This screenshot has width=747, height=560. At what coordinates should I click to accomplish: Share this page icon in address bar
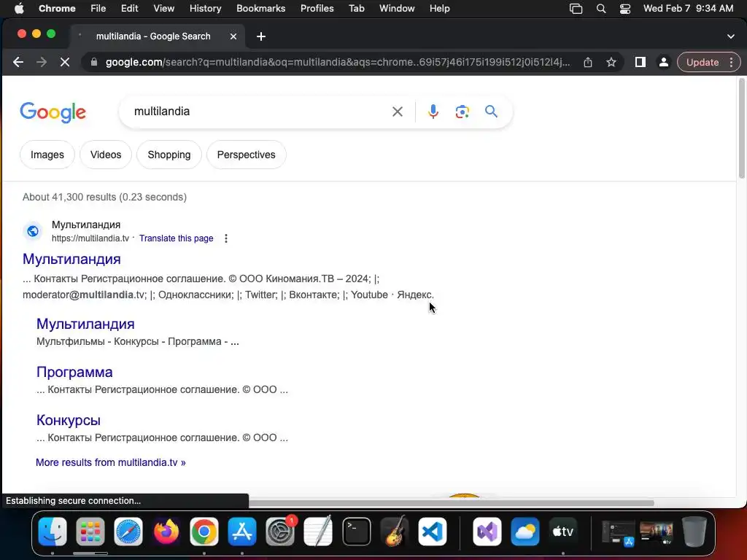(588, 63)
